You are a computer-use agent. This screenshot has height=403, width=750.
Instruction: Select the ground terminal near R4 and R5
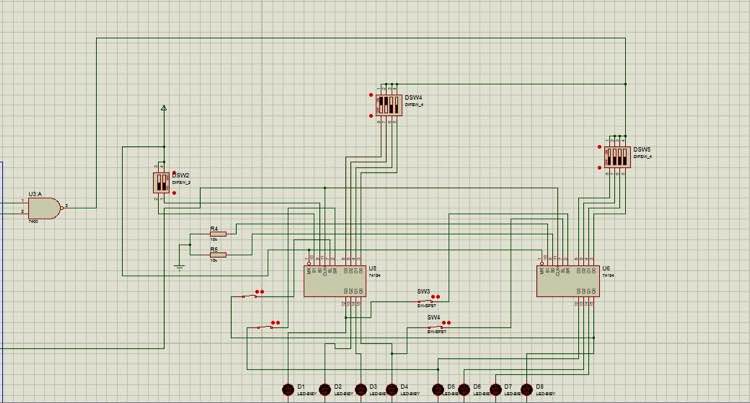tap(179, 267)
